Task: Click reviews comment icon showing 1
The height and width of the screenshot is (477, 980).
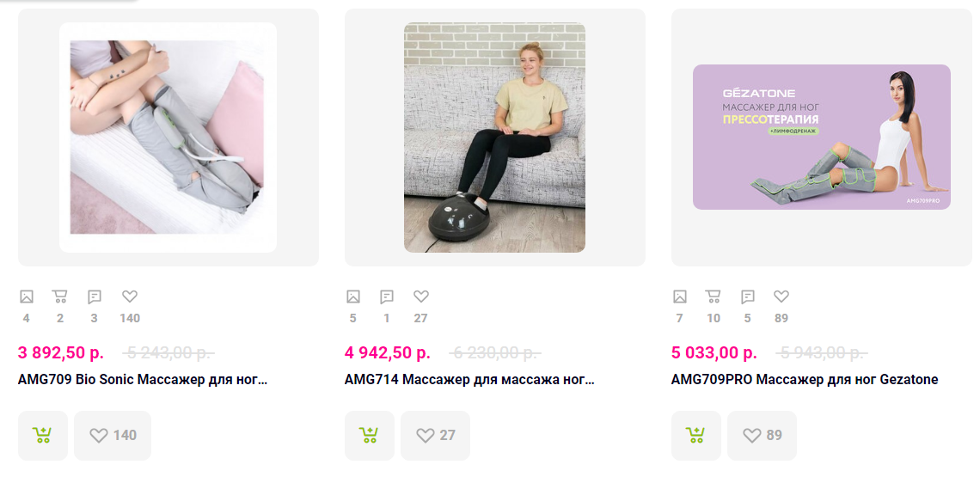Action: pyautogui.click(x=387, y=297)
